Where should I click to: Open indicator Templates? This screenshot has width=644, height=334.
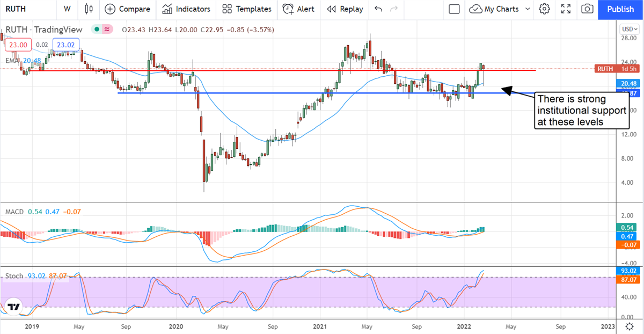(247, 9)
